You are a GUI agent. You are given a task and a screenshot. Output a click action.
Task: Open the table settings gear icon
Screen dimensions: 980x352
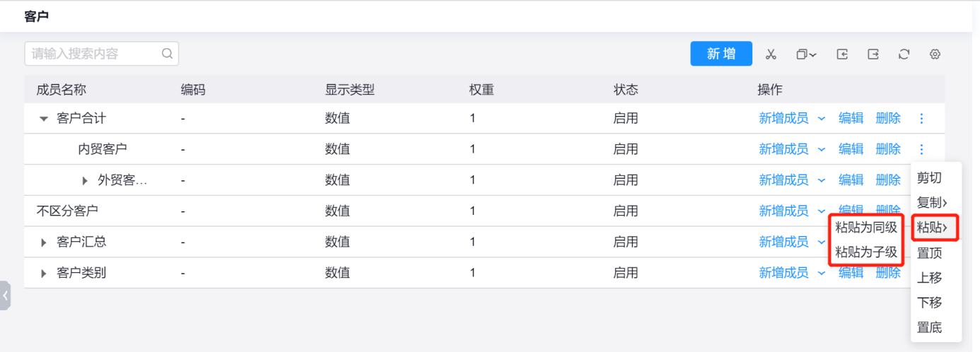[x=935, y=54]
